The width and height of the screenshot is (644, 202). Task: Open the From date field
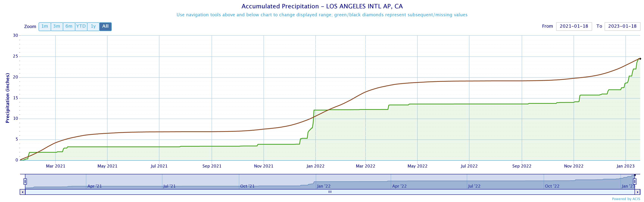tap(574, 26)
